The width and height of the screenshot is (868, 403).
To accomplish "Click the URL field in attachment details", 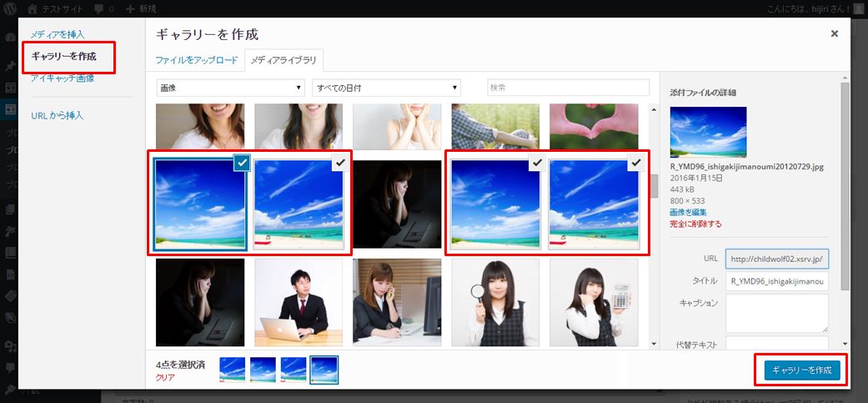I will click(x=777, y=259).
